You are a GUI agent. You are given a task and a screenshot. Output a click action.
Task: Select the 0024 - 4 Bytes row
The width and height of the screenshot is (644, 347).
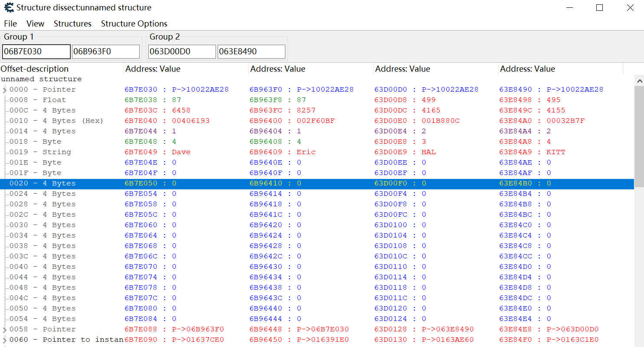tap(317, 194)
